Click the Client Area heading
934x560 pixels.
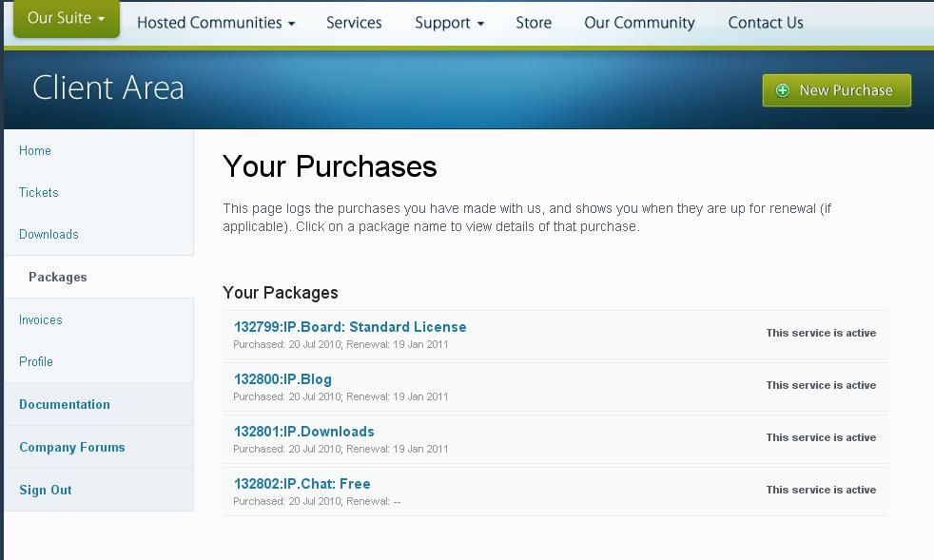pyautogui.click(x=107, y=88)
